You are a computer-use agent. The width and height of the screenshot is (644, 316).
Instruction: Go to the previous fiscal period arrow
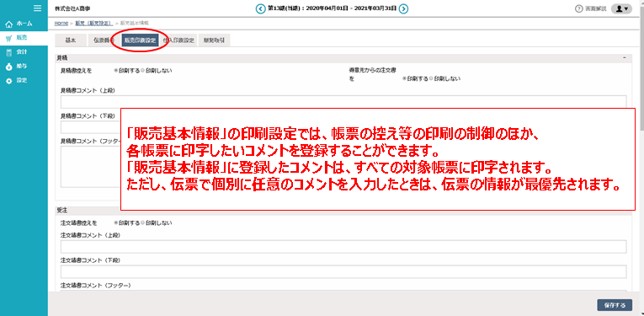tap(260, 8)
